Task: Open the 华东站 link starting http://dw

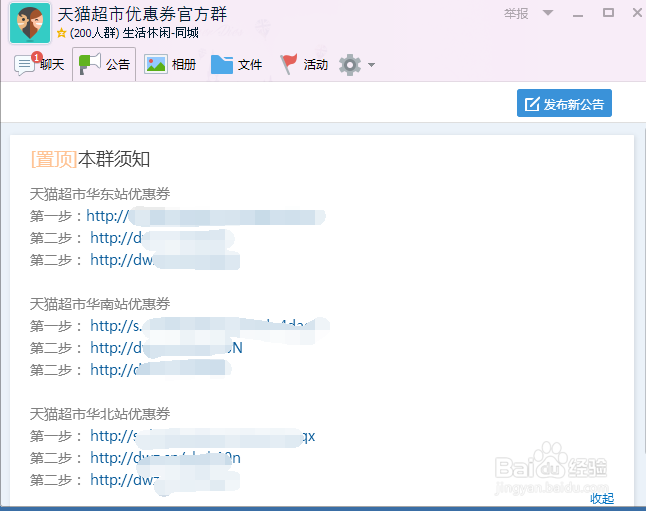Action: coord(165,260)
